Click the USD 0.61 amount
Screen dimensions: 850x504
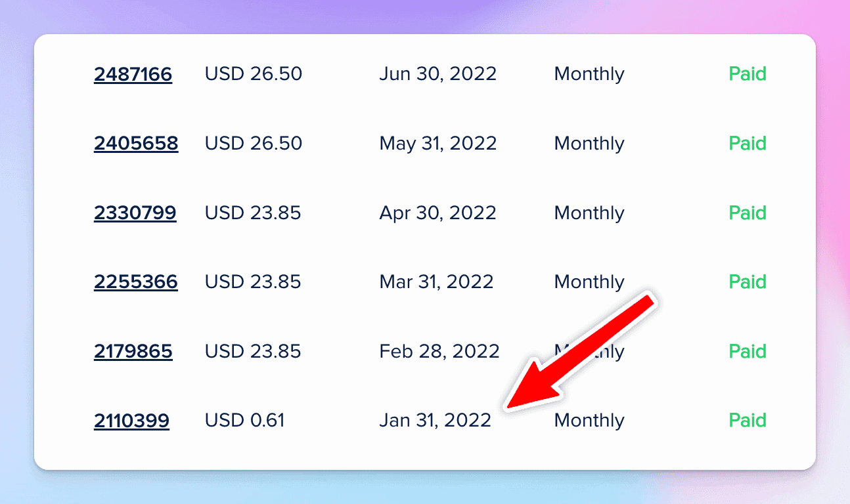244,421
